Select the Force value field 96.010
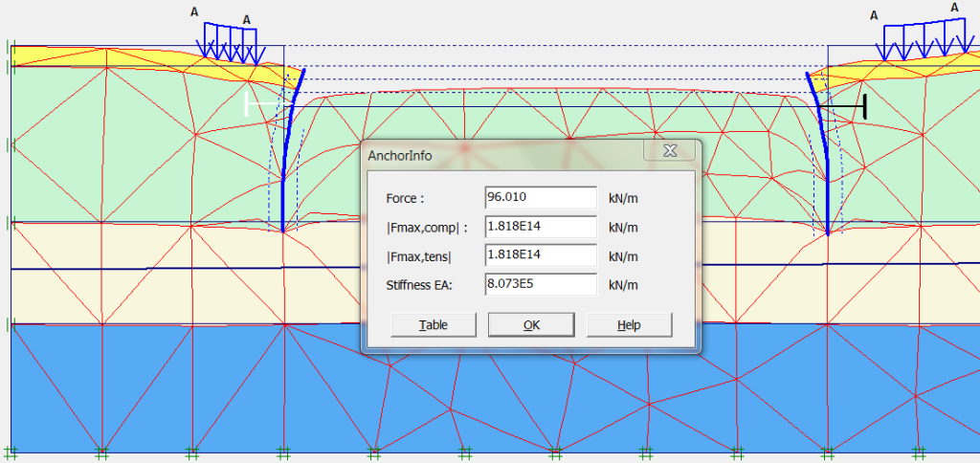The height and width of the screenshot is (463, 980). click(x=541, y=197)
